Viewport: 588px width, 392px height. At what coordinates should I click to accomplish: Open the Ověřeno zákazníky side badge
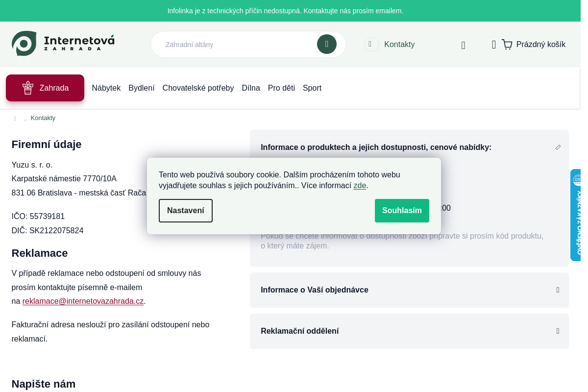coord(576,215)
